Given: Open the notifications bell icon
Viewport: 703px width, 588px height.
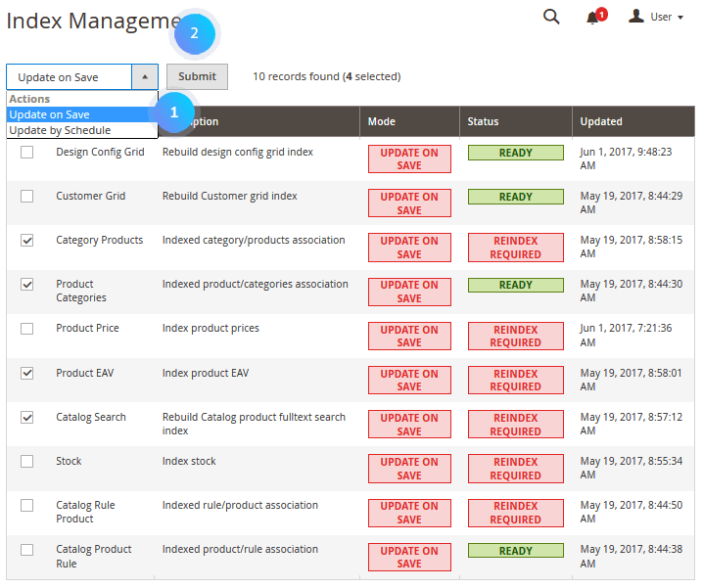Looking at the screenshot, I should [592, 18].
